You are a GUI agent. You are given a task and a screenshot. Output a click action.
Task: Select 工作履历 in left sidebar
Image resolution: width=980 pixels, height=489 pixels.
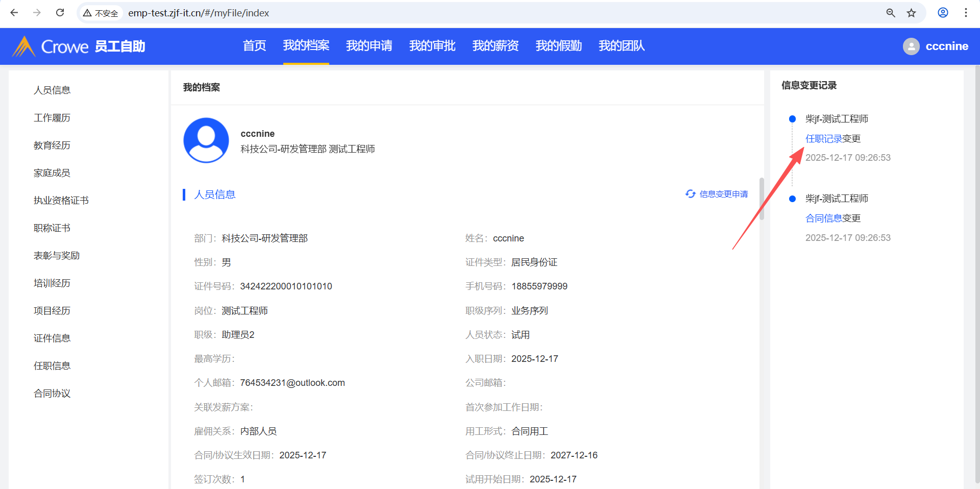click(52, 118)
